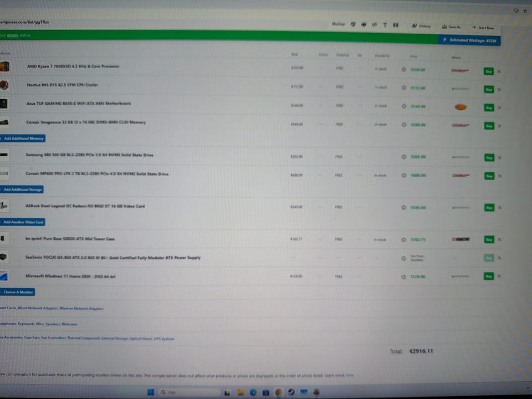532x399 pixels.
Task: Buy Microsoft Windows 11 Home
Action: [489, 276]
